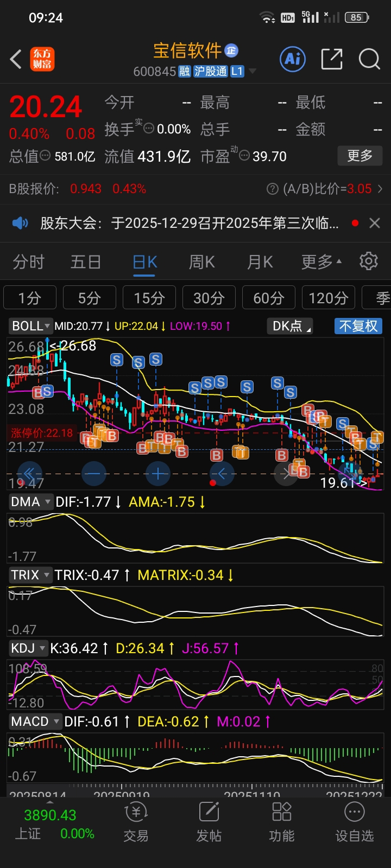Open the 发帖 post icon

click(209, 822)
